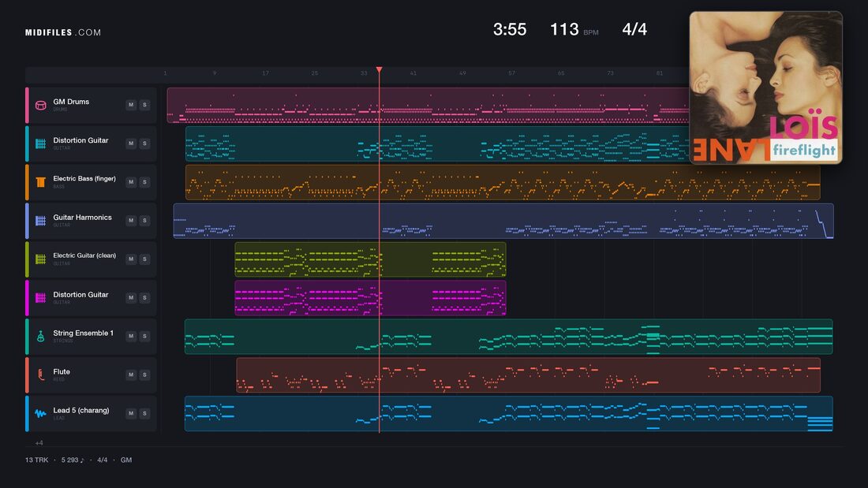Mute the Flute track
The height and width of the screenshot is (488, 868).
[x=131, y=374]
